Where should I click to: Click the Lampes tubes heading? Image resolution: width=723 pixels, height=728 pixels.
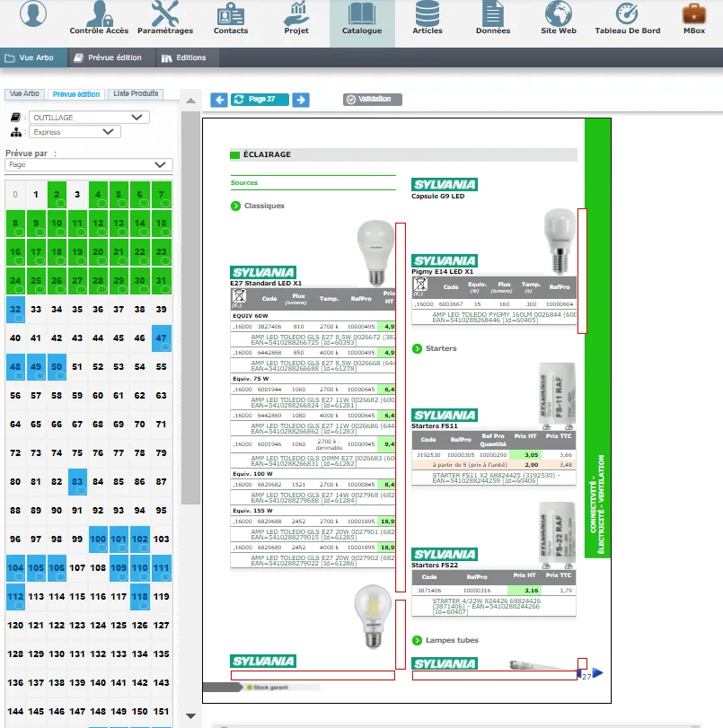452,640
